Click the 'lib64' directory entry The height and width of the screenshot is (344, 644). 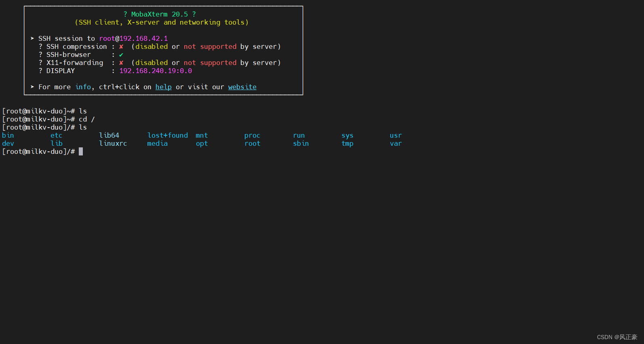[x=109, y=135]
